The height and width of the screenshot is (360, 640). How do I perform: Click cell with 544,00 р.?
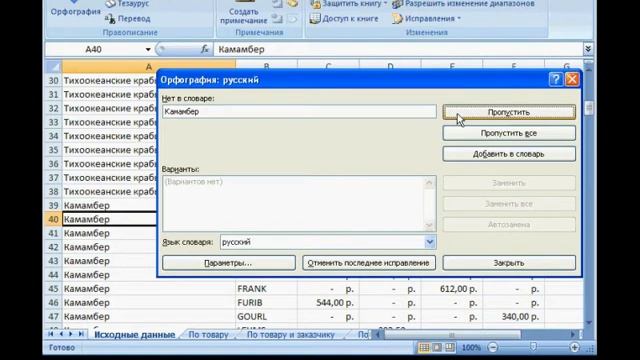point(328,302)
